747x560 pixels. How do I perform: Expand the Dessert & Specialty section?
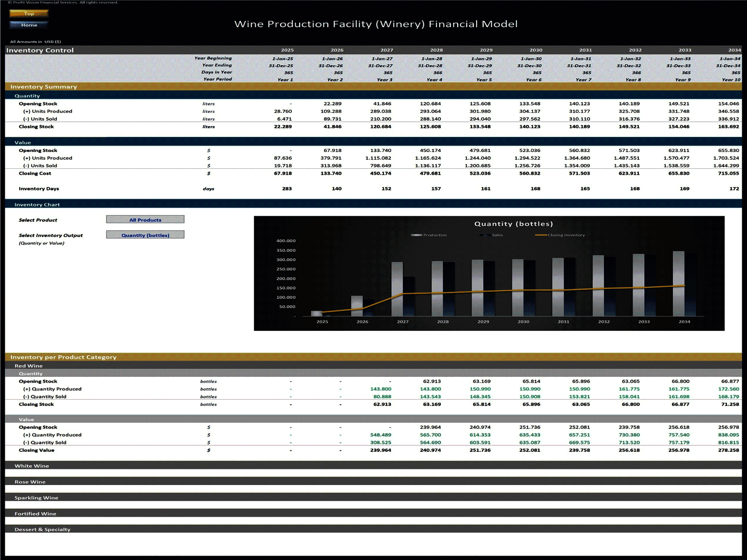tap(373, 529)
